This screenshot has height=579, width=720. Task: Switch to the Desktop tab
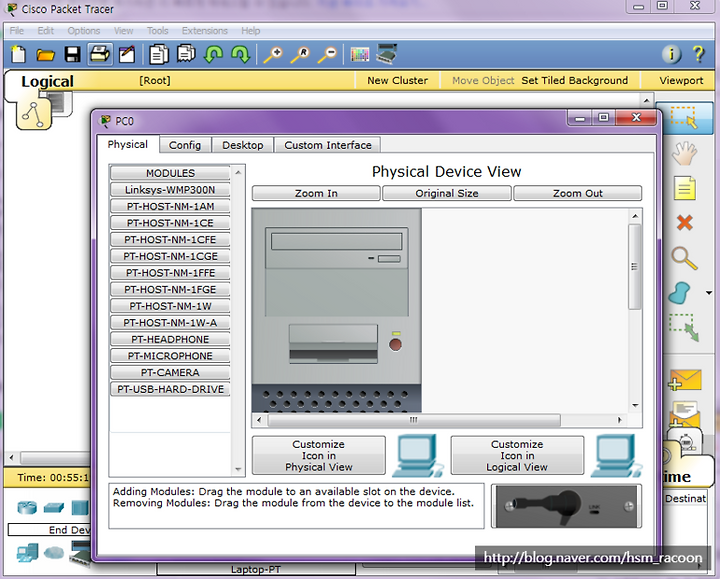pyautogui.click(x=243, y=145)
